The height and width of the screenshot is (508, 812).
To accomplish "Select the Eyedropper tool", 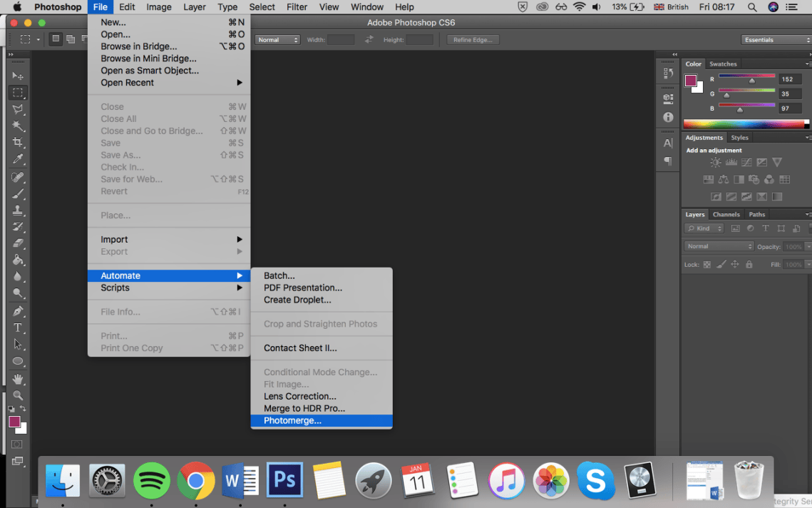I will (x=18, y=158).
